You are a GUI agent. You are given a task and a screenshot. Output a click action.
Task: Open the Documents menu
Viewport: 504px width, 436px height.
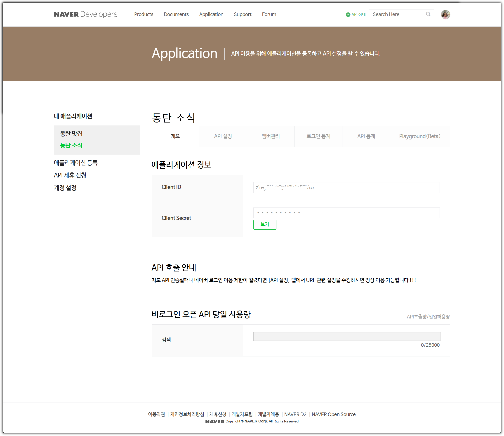coord(176,14)
